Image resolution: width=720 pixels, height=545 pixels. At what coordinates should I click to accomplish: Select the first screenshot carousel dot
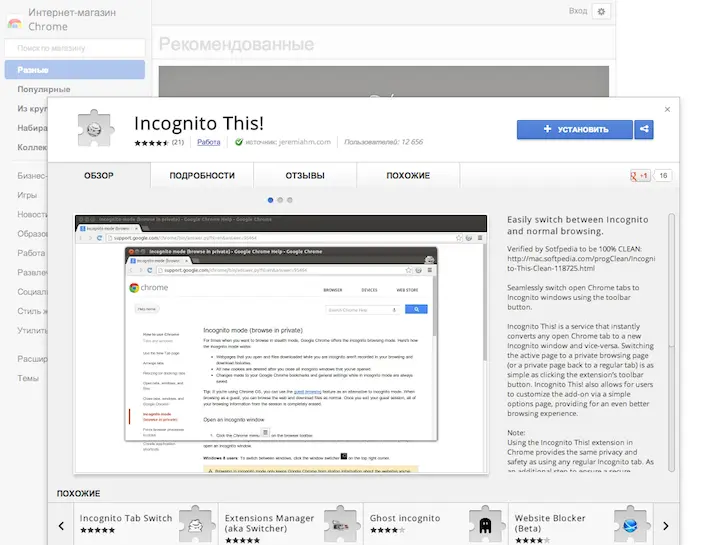[270, 200]
